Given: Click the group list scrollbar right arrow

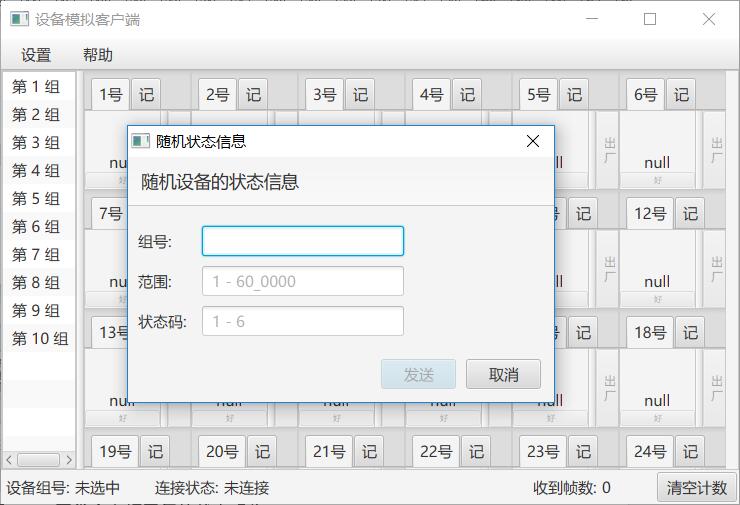Looking at the screenshot, I should 69,460.
